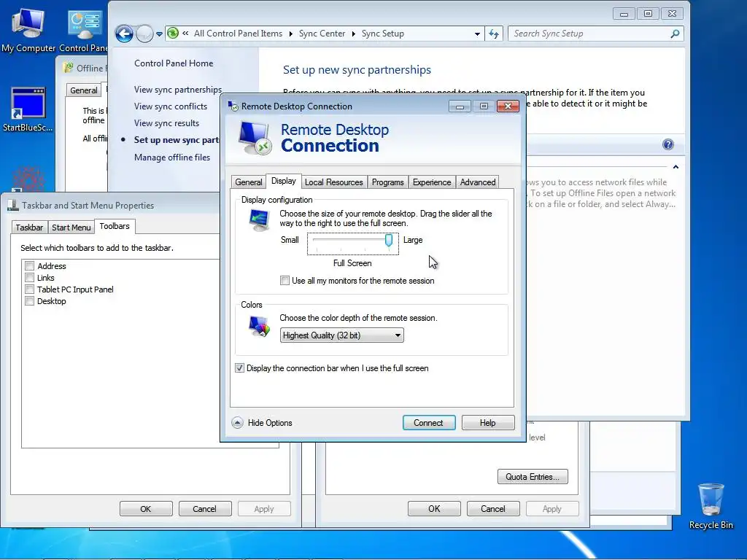Click the Connect button

[x=428, y=423]
